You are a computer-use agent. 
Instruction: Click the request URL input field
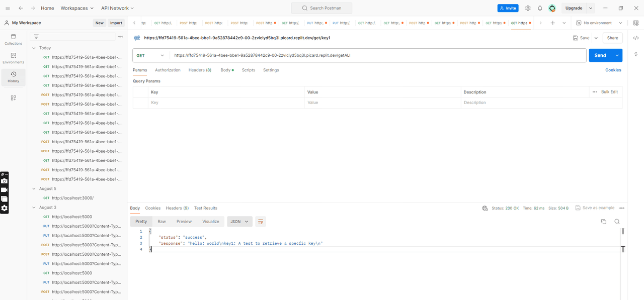coord(377,55)
